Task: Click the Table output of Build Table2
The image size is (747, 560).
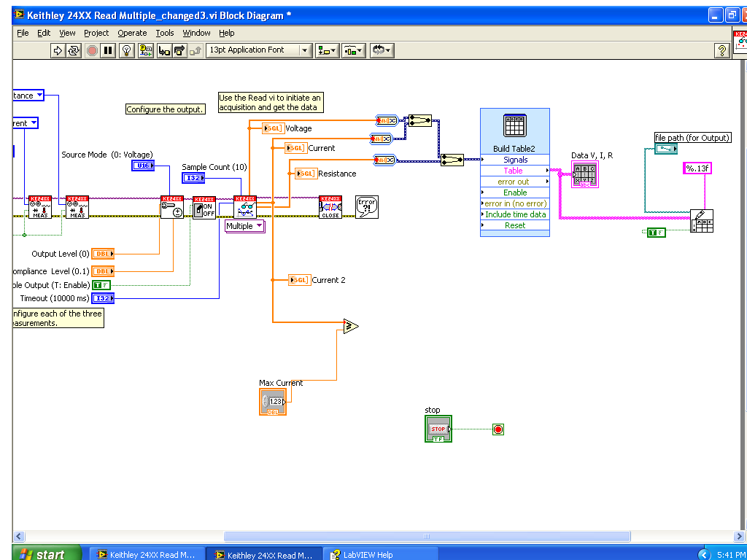Action: [514, 171]
